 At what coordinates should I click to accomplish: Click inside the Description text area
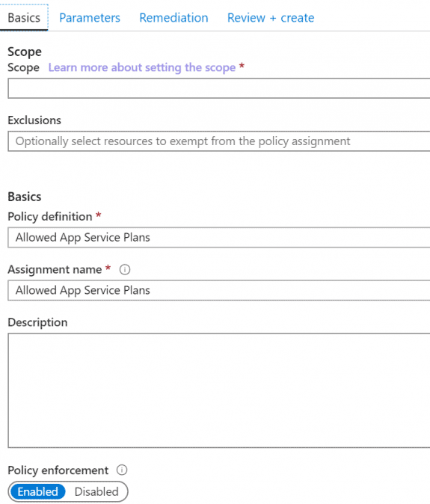click(219, 390)
